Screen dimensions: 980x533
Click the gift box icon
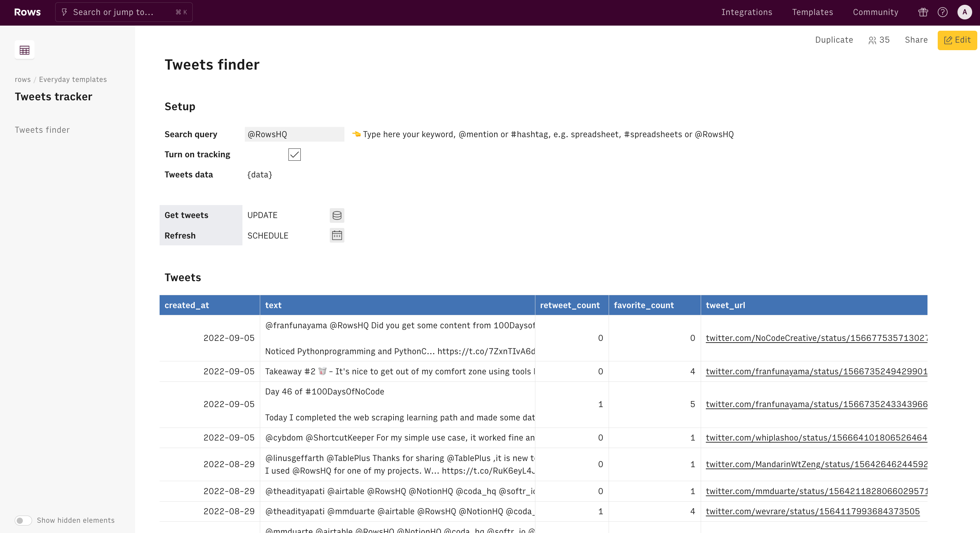(923, 12)
